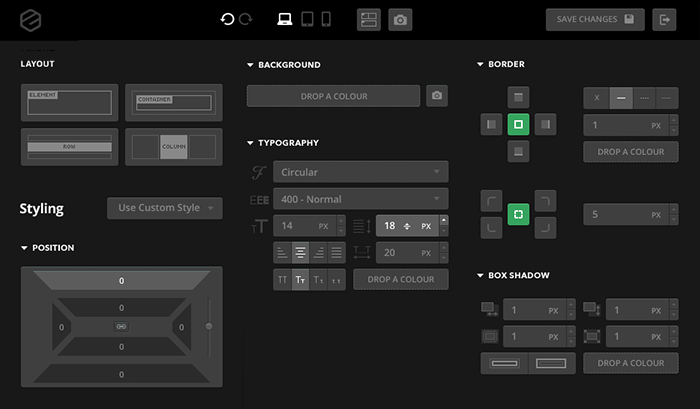This screenshot has height=409, width=700.
Task: Select dashed border style
Action: coord(644,98)
